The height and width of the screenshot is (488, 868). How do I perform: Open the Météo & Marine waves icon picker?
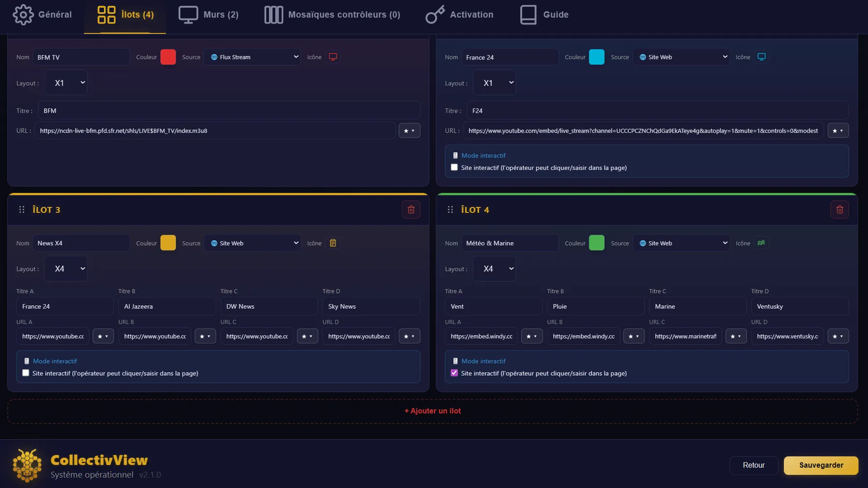tap(761, 243)
